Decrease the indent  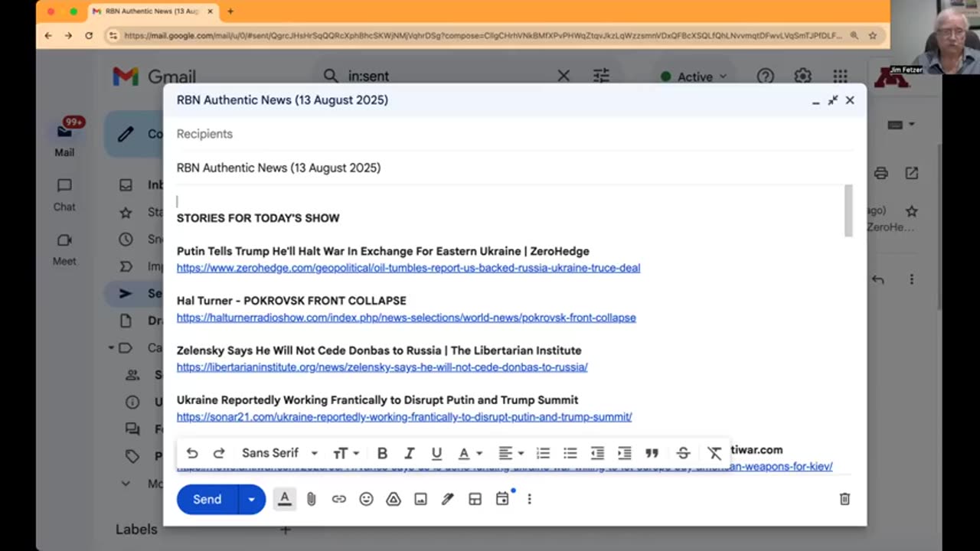pos(597,453)
